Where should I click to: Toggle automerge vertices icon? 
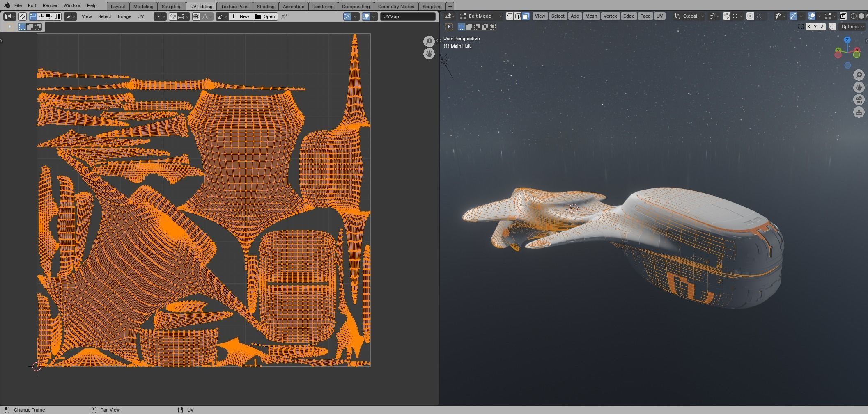click(832, 27)
